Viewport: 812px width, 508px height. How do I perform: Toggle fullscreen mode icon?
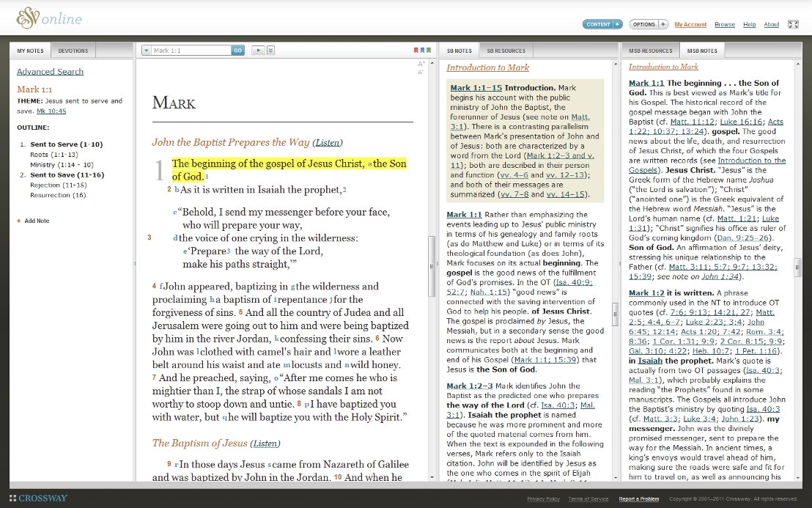click(793, 24)
